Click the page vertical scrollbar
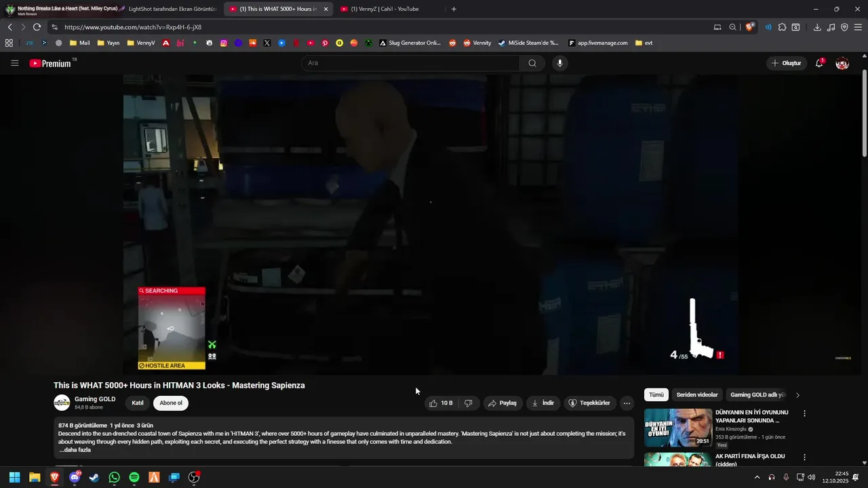 (864, 114)
